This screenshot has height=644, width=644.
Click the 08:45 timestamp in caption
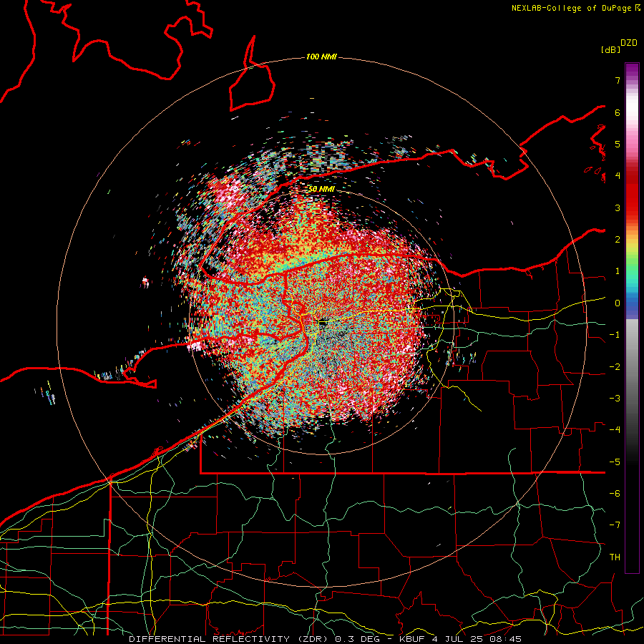tap(507, 639)
